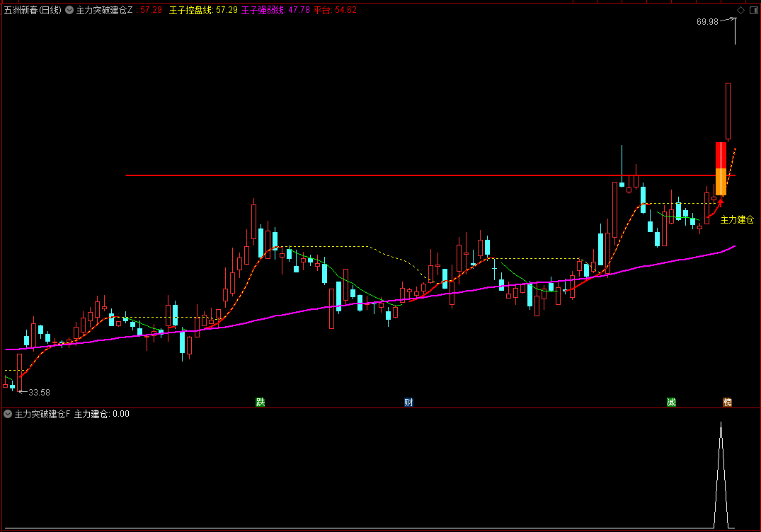
Task: Select the 五洲新春 (日线) stock title
Action: coord(33,11)
